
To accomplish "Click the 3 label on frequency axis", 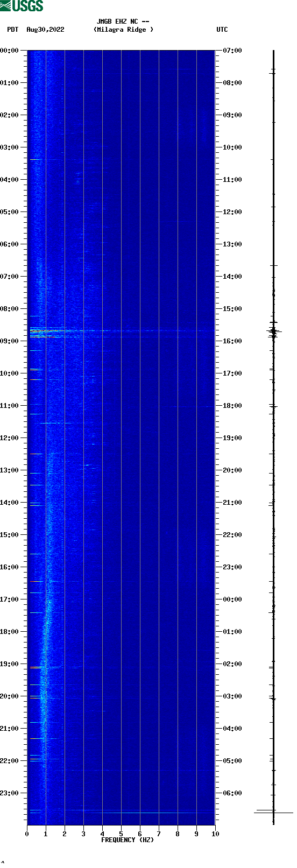I will [x=83, y=834].
